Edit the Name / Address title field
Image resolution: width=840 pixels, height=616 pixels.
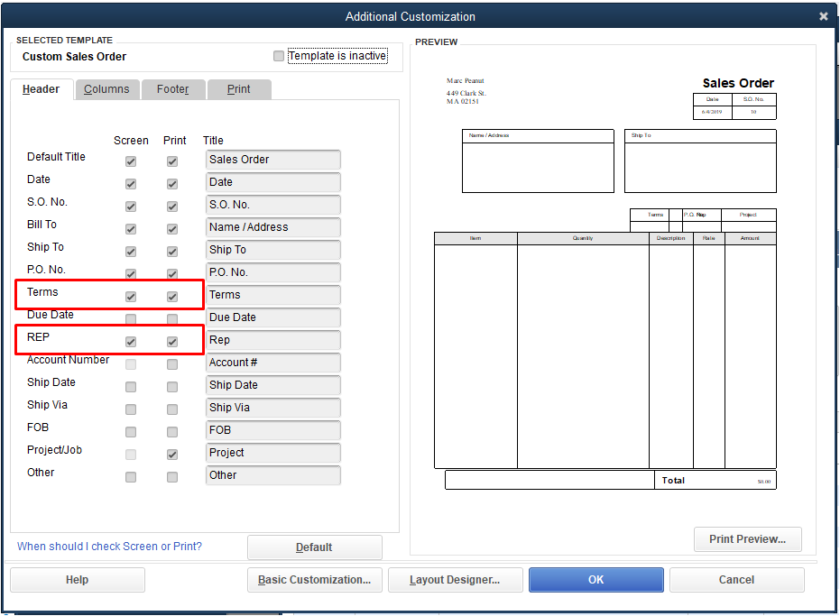(x=273, y=227)
